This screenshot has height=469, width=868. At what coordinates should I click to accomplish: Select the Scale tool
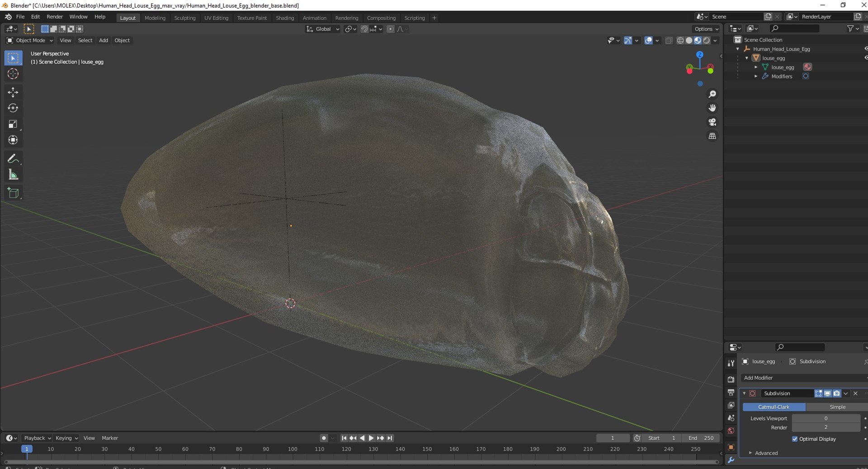point(13,124)
